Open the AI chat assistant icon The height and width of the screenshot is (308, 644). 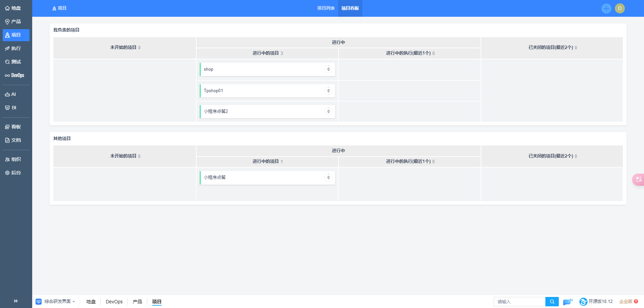tap(568, 302)
